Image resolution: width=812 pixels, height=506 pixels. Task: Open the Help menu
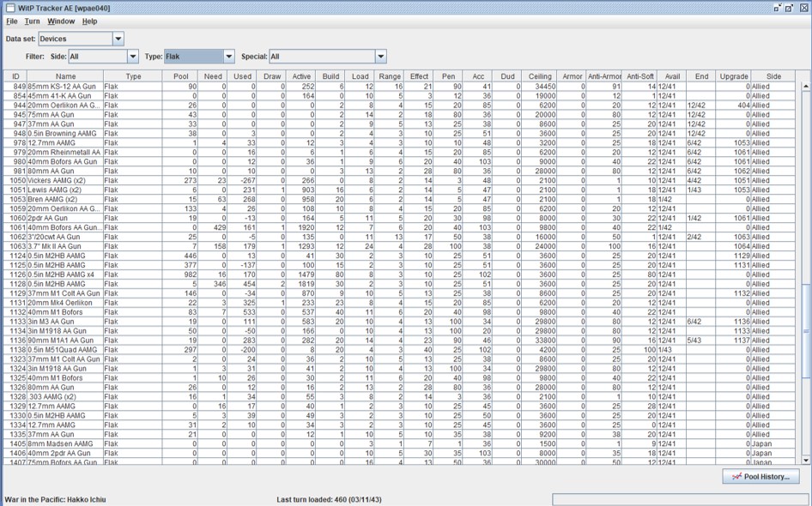(x=89, y=21)
